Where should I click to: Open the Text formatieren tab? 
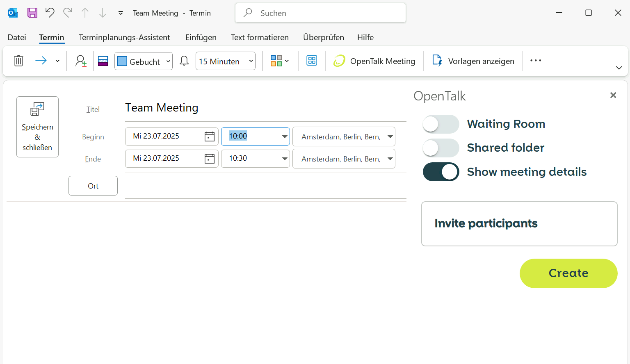point(260,37)
